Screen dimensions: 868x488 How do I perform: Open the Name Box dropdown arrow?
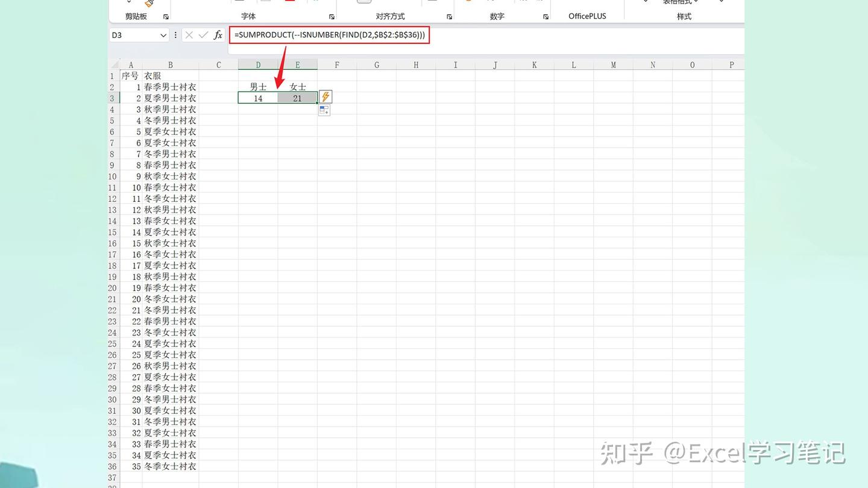[x=163, y=35]
